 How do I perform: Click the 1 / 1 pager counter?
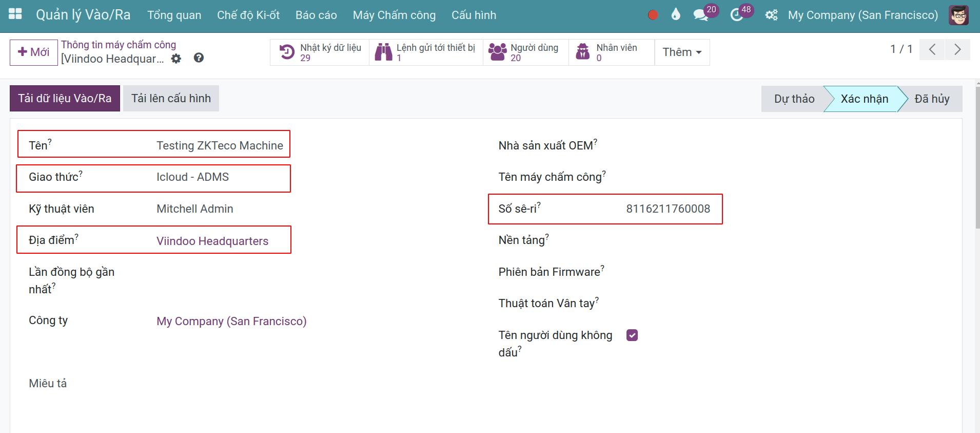tap(901, 49)
